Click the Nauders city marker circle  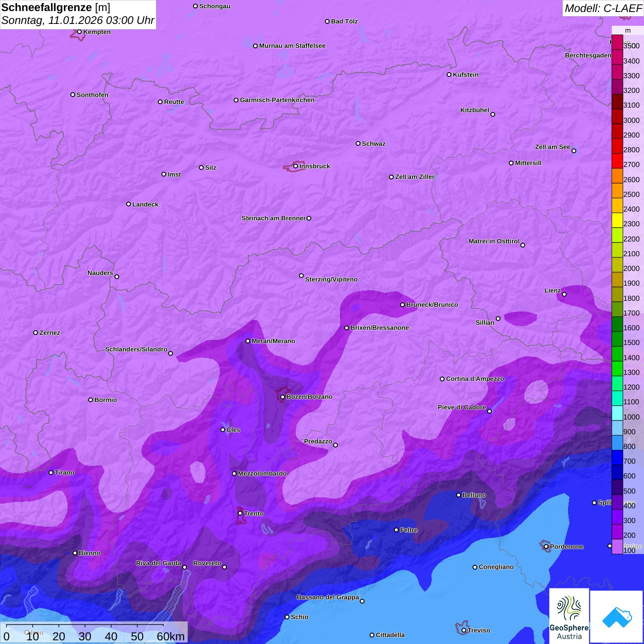pyautogui.click(x=117, y=277)
